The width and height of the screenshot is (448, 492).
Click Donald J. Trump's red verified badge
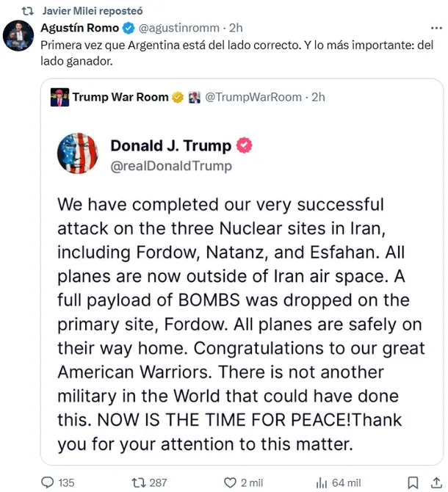coord(244,145)
